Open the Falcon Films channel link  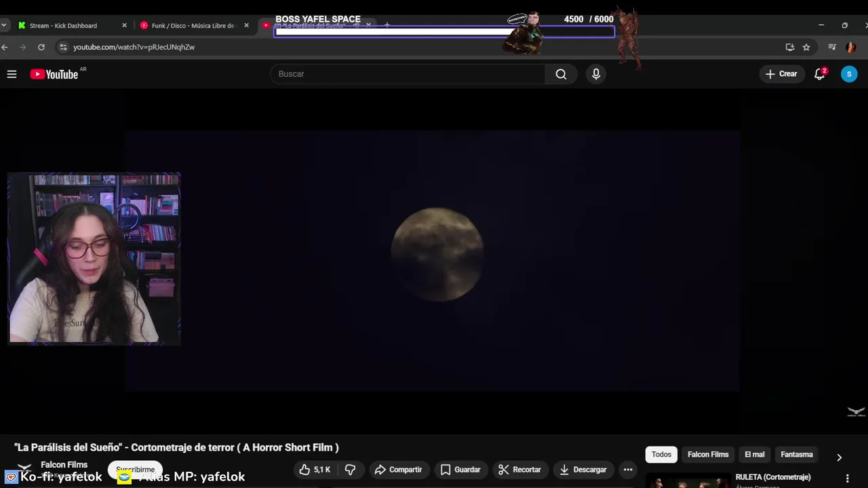click(x=64, y=464)
